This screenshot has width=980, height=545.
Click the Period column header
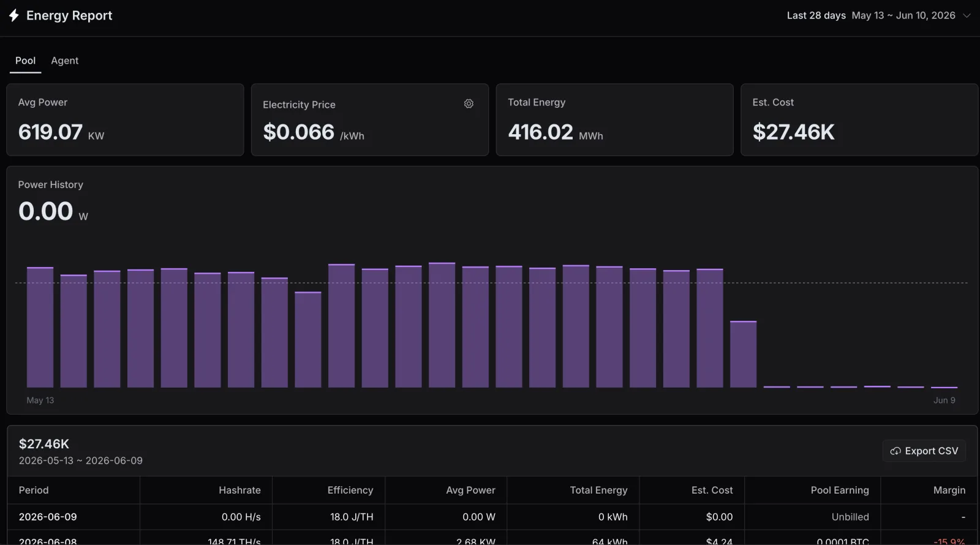(34, 490)
